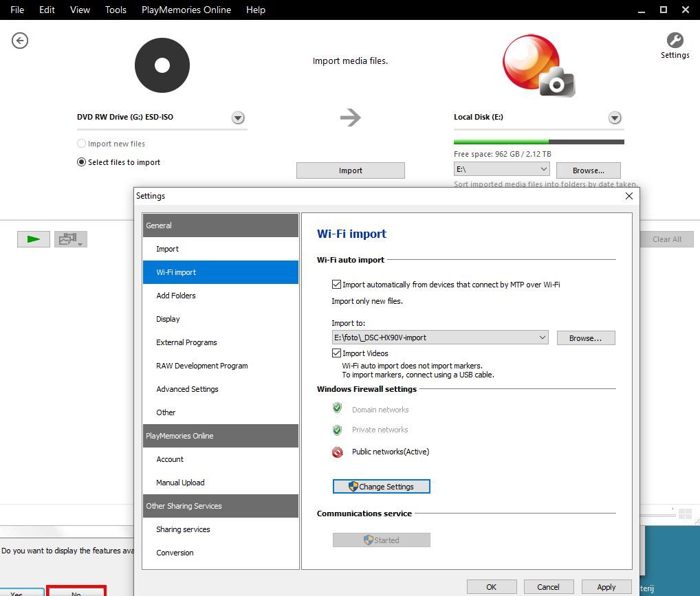The height and width of the screenshot is (596, 700).
Task: Select the 'Select files to import' option
Action: click(x=82, y=163)
